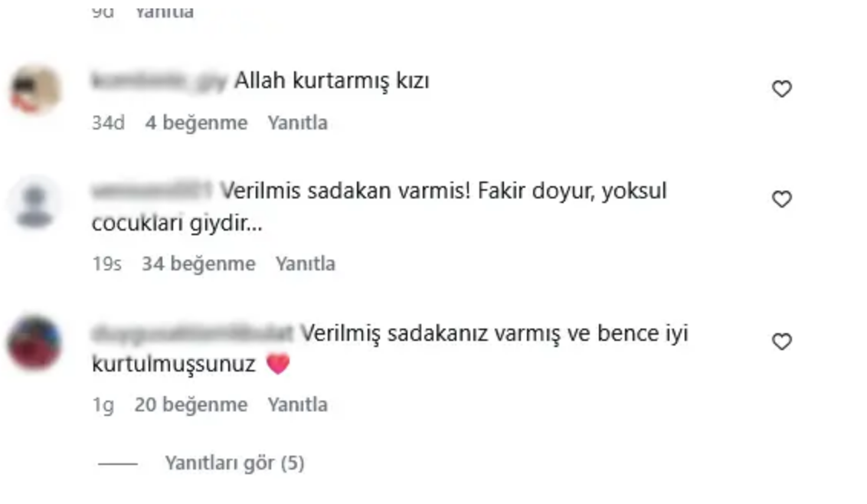Like the 'Allah kurtarmış kızı' comment
This screenshot has width=867, height=504.
[781, 89]
